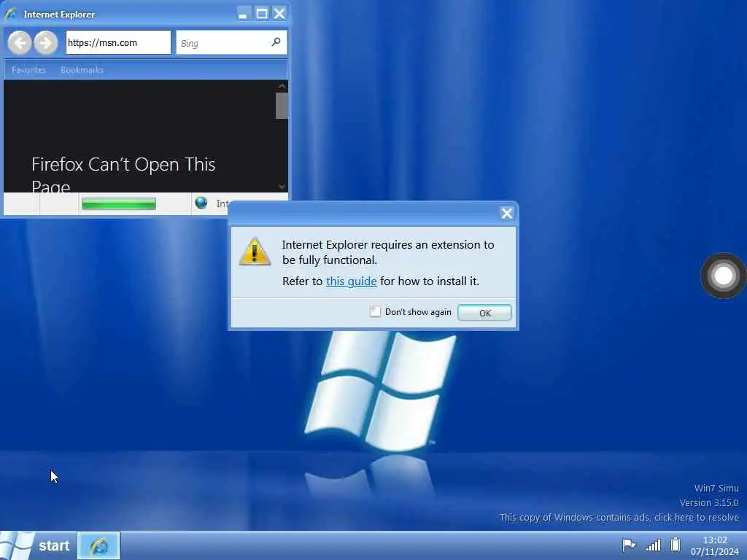Viewport: 747px width, 560px height.
Task: Click the green page loading progress bar
Action: [119, 204]
